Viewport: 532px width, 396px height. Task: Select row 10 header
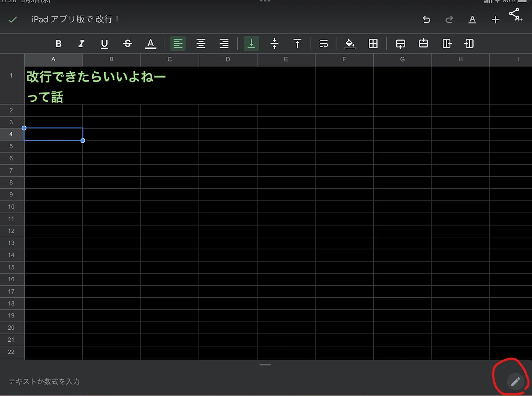coord(12,207)
